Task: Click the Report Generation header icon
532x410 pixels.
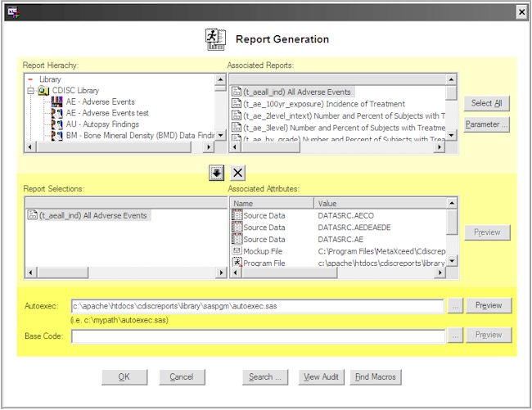Action: 215,39
